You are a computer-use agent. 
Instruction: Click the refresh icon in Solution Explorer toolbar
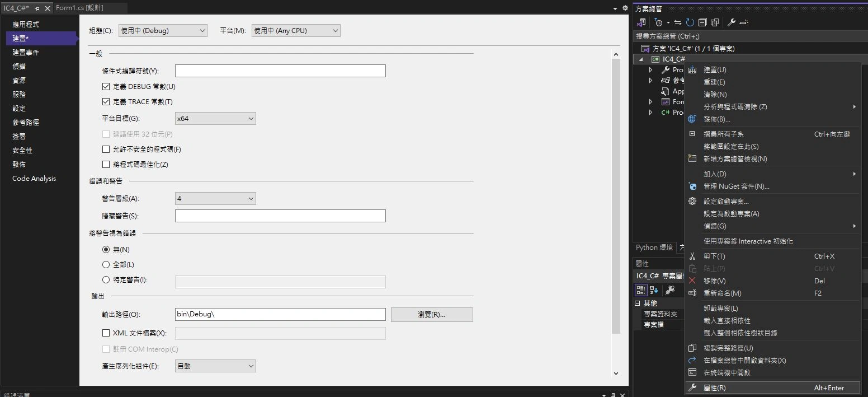click(690, 22)
